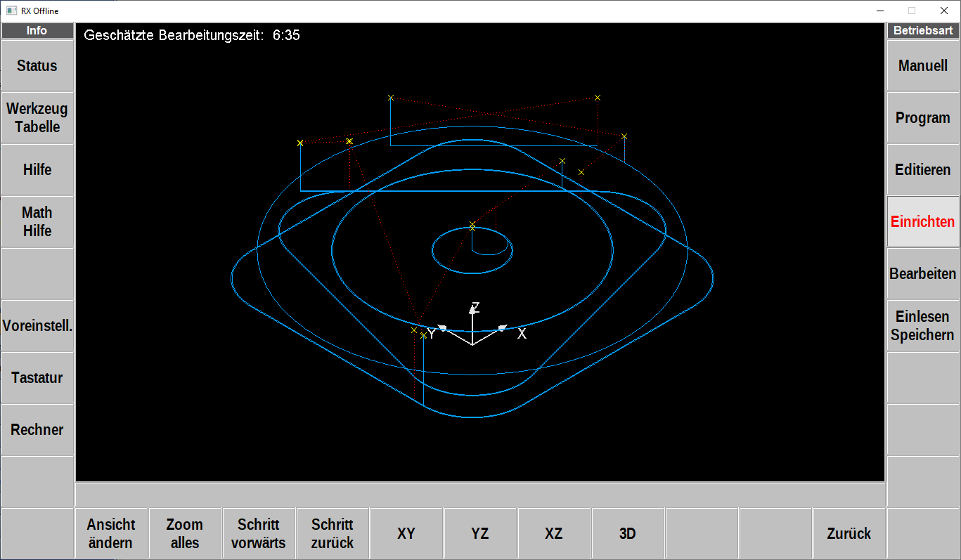961x560 pixels.
Task: Switch to Program mode
Action: 923,118
